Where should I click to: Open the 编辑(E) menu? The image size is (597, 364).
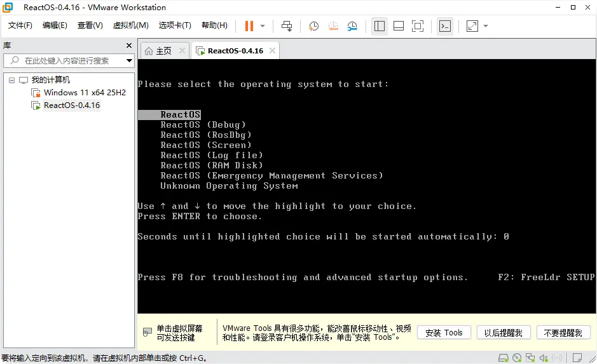55,25
